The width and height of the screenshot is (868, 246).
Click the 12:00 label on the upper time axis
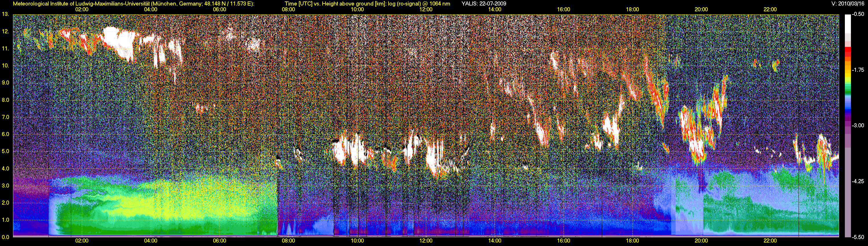point(426,10)
